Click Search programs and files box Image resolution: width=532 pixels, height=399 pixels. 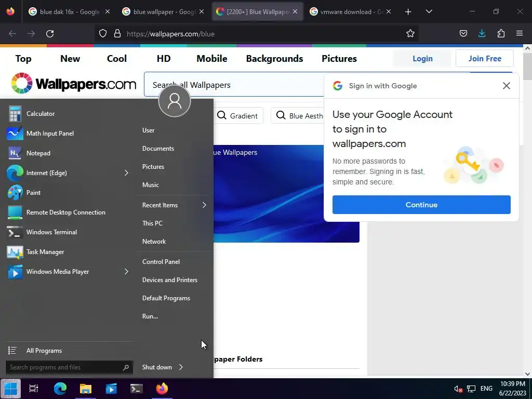point(69,367)
